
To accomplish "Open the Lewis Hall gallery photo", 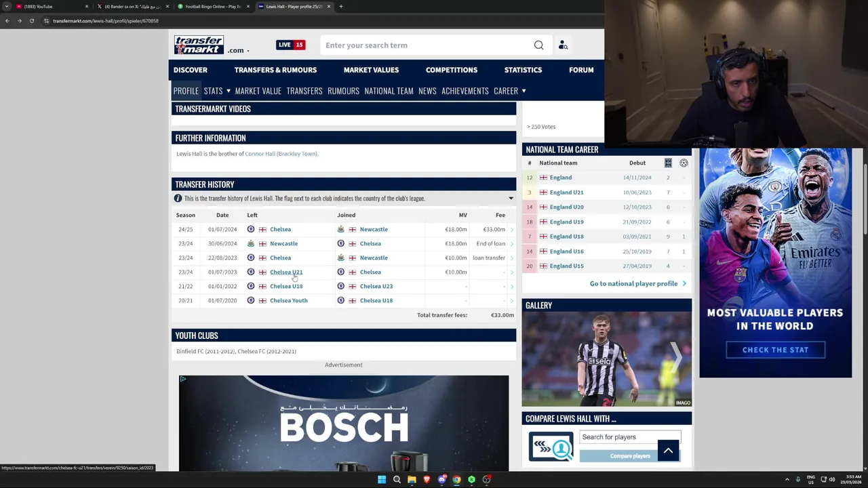I will 607,359.
